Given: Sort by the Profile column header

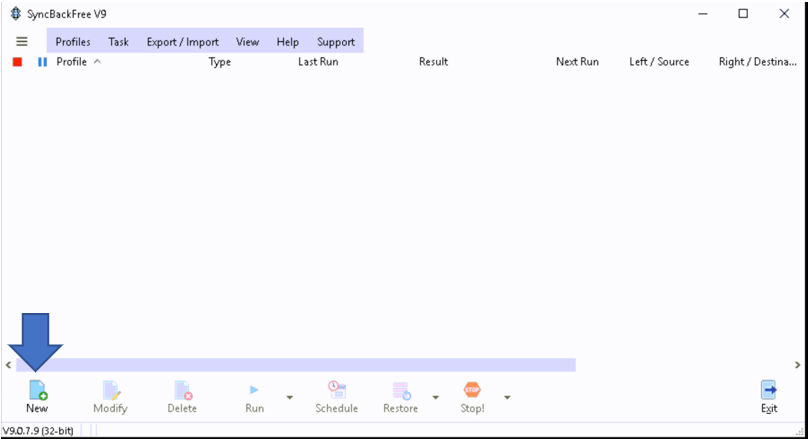Looking at the screenshot, I should [72, 62].
